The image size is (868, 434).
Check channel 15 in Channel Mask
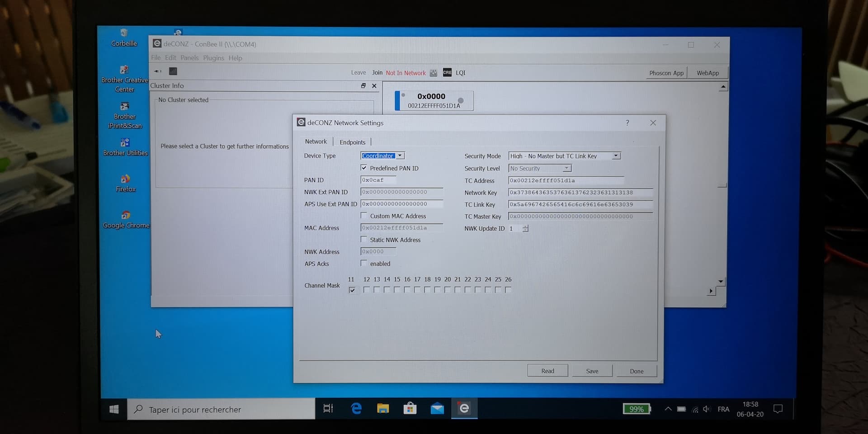pos(397,290)
